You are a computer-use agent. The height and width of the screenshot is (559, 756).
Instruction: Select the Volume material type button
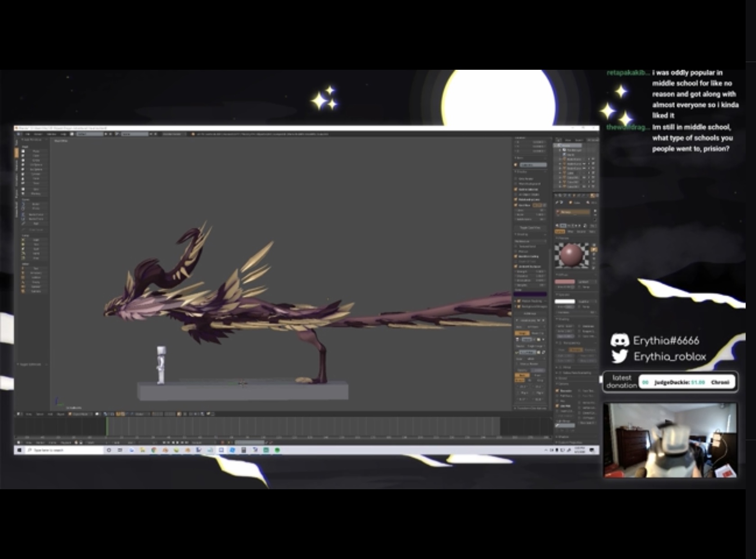pyautogui.click(x=581, y=231)
